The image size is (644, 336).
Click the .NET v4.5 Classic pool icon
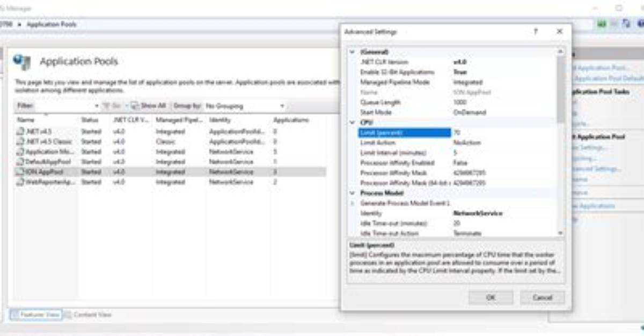[x=20, y=141]
